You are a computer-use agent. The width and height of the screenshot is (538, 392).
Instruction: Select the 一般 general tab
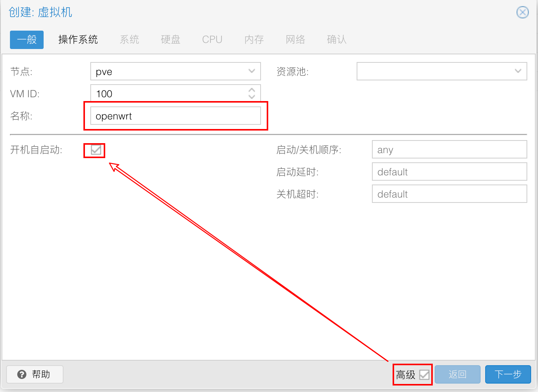tap(27, 40)
